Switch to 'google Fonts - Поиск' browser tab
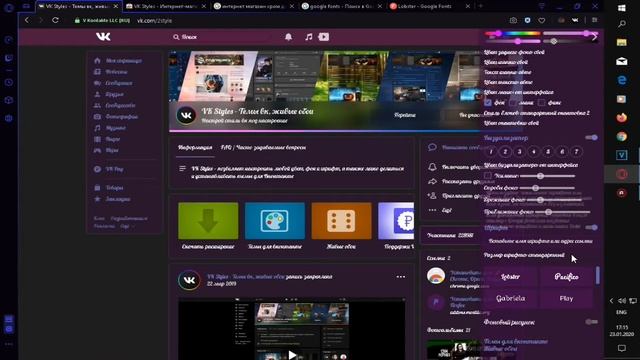This screenshot has height=360, width=640. click(340, 6)
